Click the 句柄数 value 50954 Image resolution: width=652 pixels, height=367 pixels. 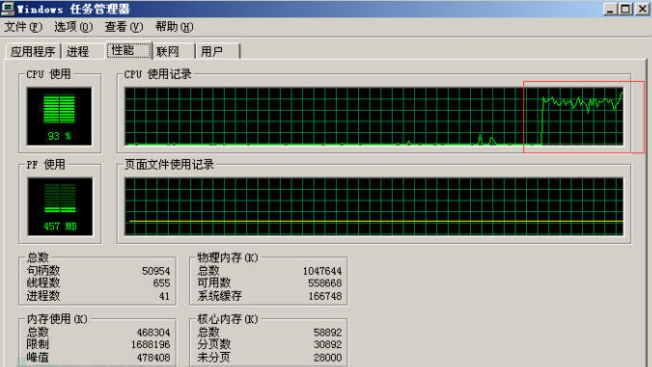point(156,271)
